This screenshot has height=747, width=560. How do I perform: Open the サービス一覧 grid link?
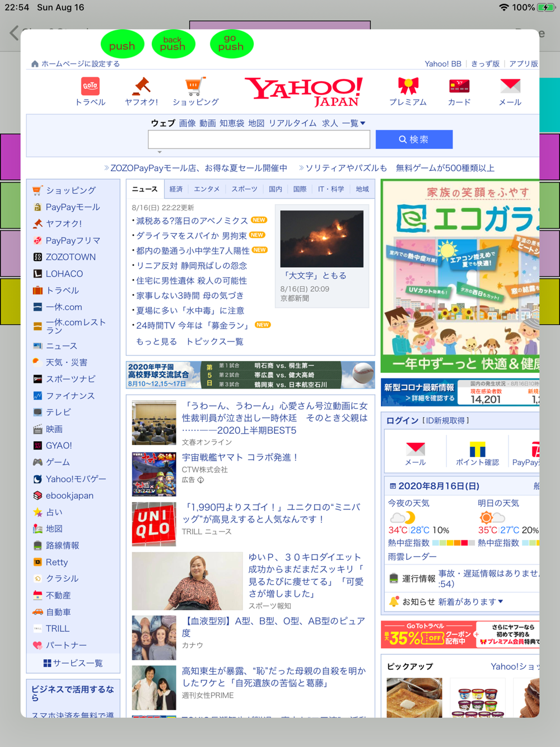[x=73, y=663]
